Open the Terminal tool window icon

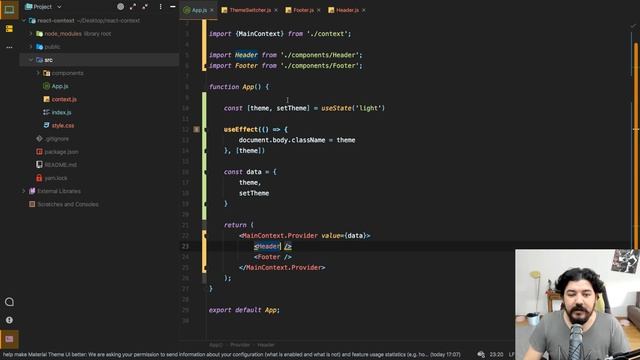[x=9, y=339]
